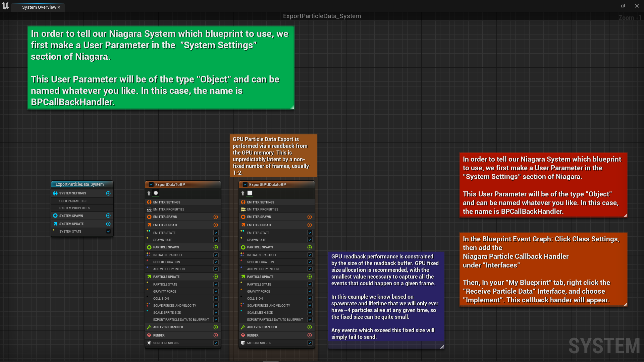The width and height of the screenshot is (644, 362).
Task: Add Emitter Update module in ExportGPUDatatoBP
Action: [x=310, y=225]
